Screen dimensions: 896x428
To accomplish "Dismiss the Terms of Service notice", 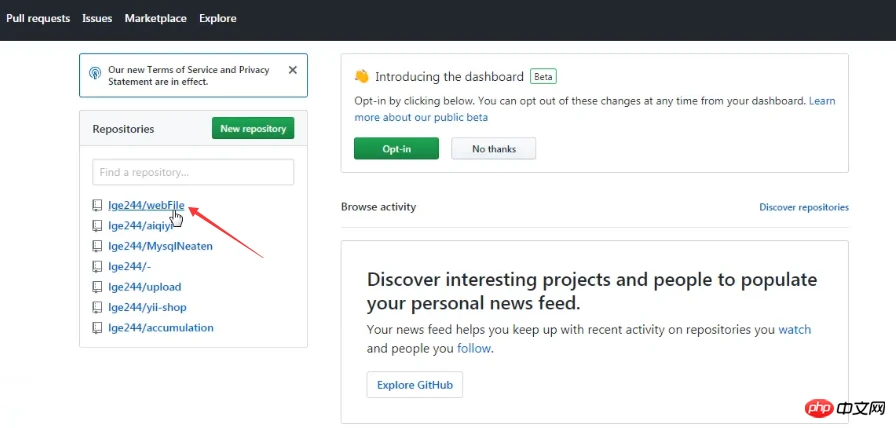I will 293,70.
